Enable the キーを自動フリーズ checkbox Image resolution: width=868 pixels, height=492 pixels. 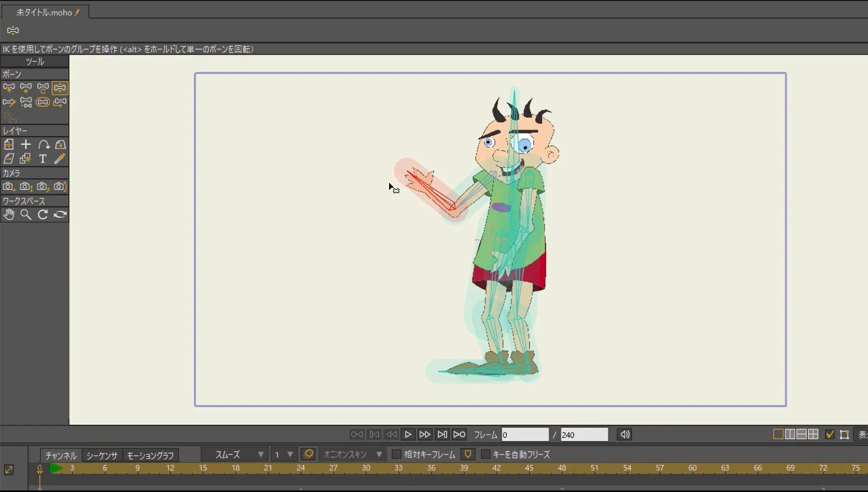tap(485, 455)
